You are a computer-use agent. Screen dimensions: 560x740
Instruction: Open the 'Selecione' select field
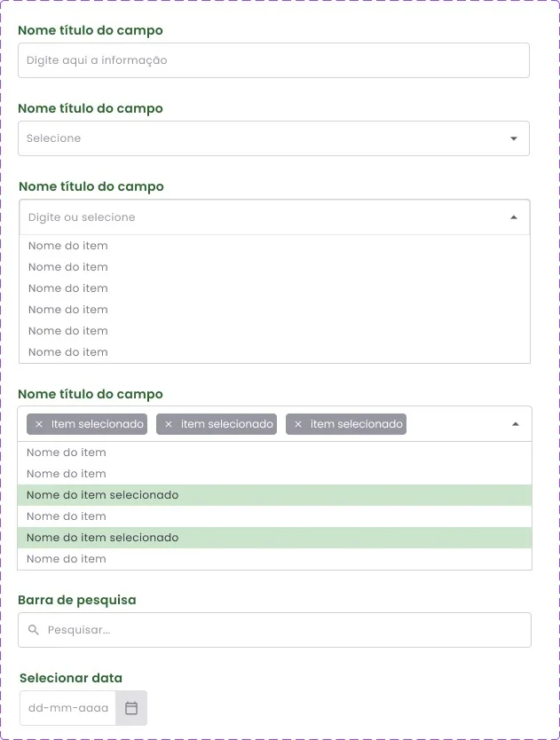click(273, 138)
